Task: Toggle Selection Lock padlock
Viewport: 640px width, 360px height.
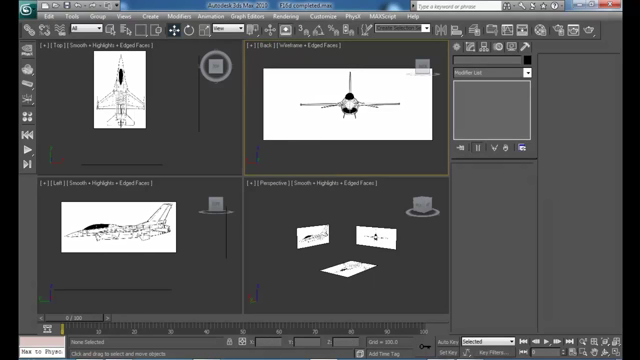Action: click(229, 342)
